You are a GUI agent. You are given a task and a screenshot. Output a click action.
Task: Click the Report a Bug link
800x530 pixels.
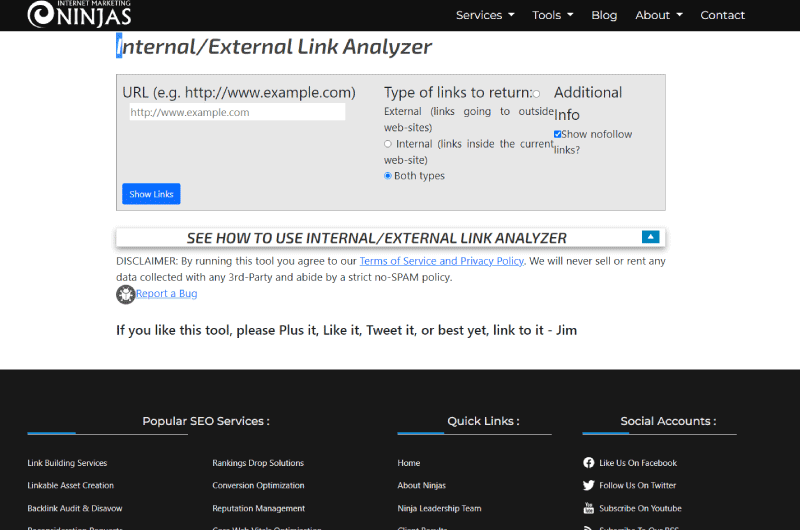pos(166,293)
